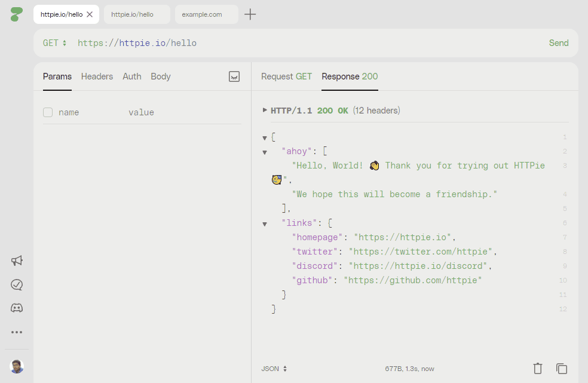Expand the HTTP/1.1 200 OK headers row
The width and height of the screenshot is (588, 383).
264,110
